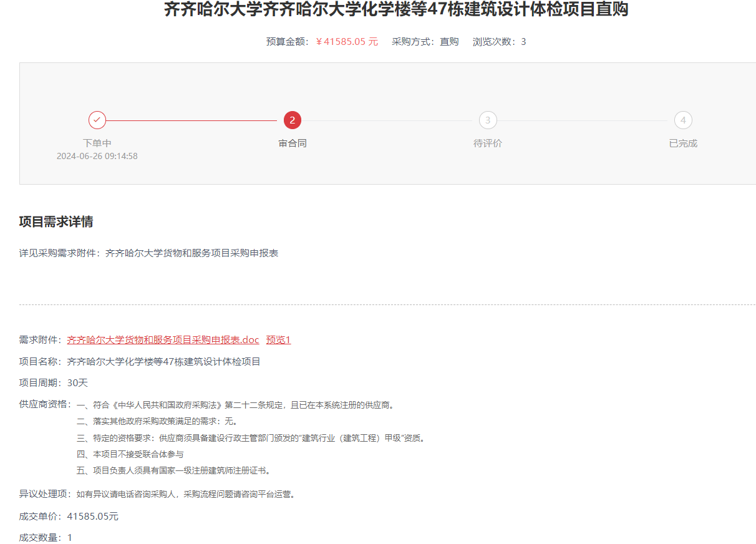Click the 浏览次数 view count
The width and height of the screenshot is (756, 544).
[x=499, y=42]
